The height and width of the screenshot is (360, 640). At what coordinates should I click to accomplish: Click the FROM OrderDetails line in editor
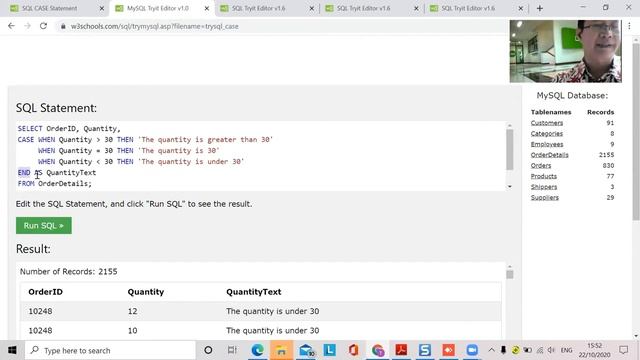point(55,184)
